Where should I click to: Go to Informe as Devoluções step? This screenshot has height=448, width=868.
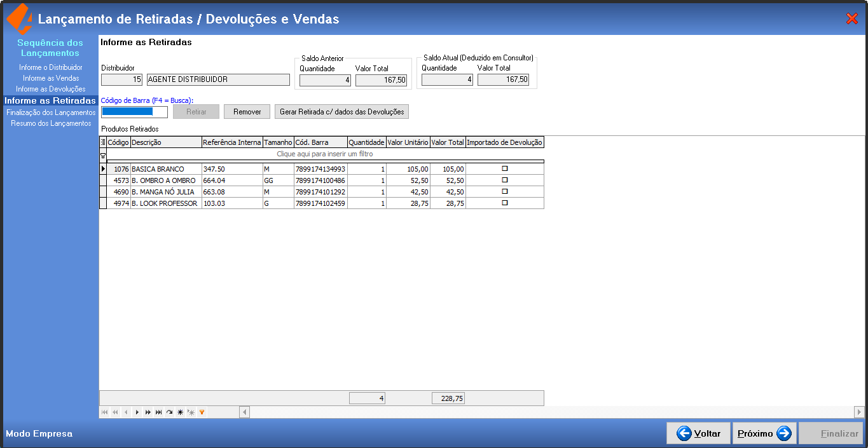(51, 89)
